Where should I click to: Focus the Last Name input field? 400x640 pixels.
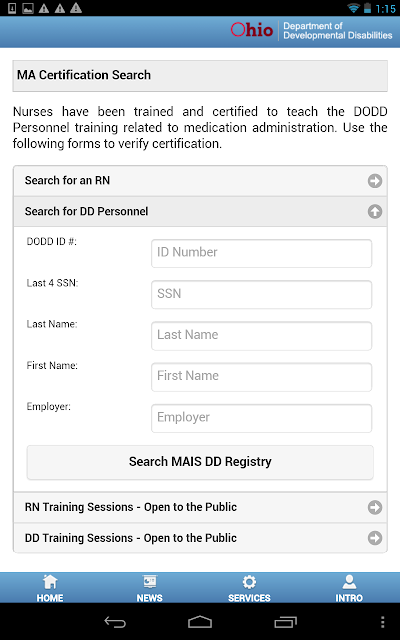261,336
